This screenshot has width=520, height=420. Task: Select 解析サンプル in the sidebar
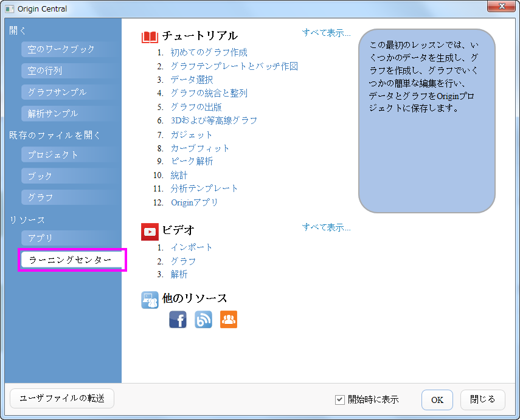coord(70,114)
